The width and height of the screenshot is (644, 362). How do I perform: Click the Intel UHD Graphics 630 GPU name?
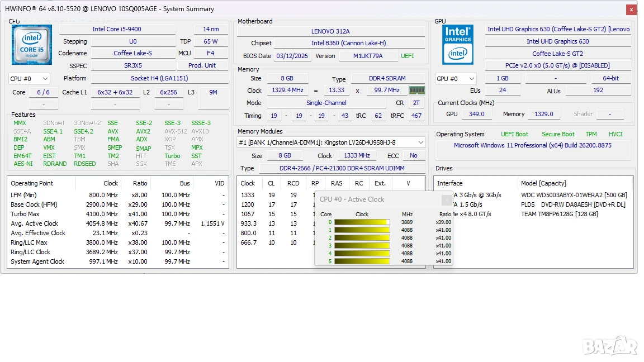[558, 41]
